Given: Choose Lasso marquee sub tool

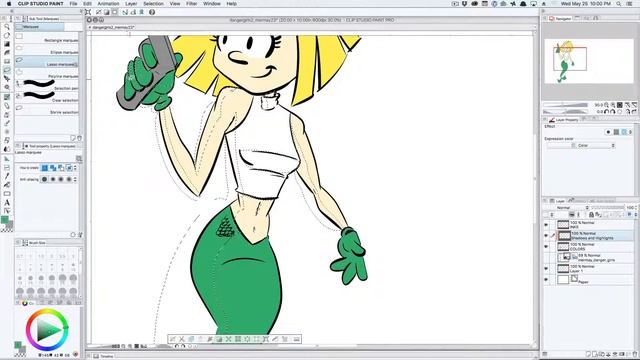Looking at the screenshot, I should coord(47,63).
